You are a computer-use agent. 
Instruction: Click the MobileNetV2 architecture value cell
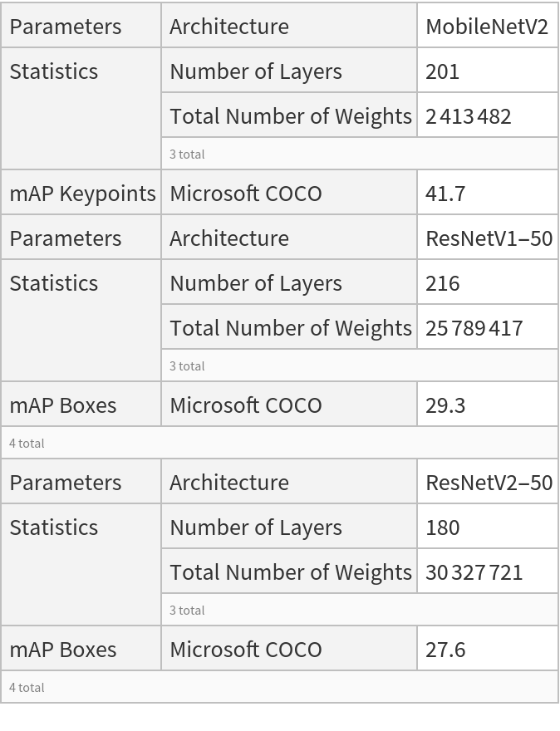(x=487, y=26)
